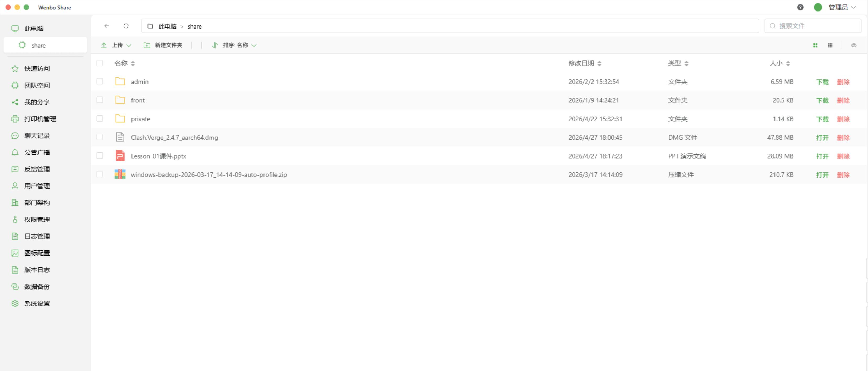Toggle the select-all checkbox in header
Screen dimensions: 868x371
(x=100, y=63)
